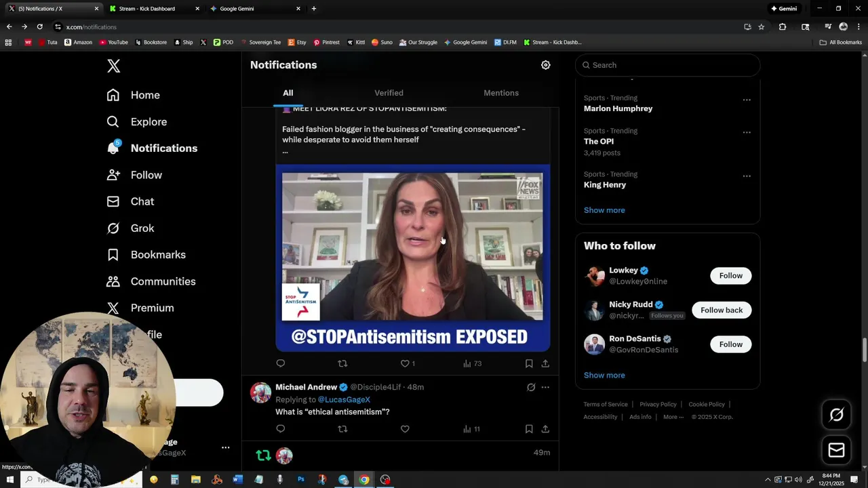Repost the STOPAntisemitism EXPOSED post
Screen dimensions: 868x488
342,363
